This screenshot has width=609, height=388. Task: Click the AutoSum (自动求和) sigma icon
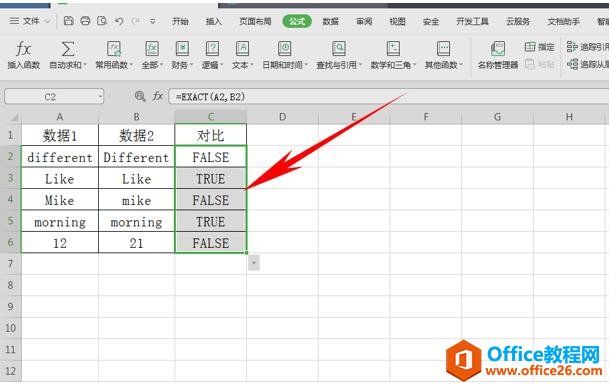[68, 49]
